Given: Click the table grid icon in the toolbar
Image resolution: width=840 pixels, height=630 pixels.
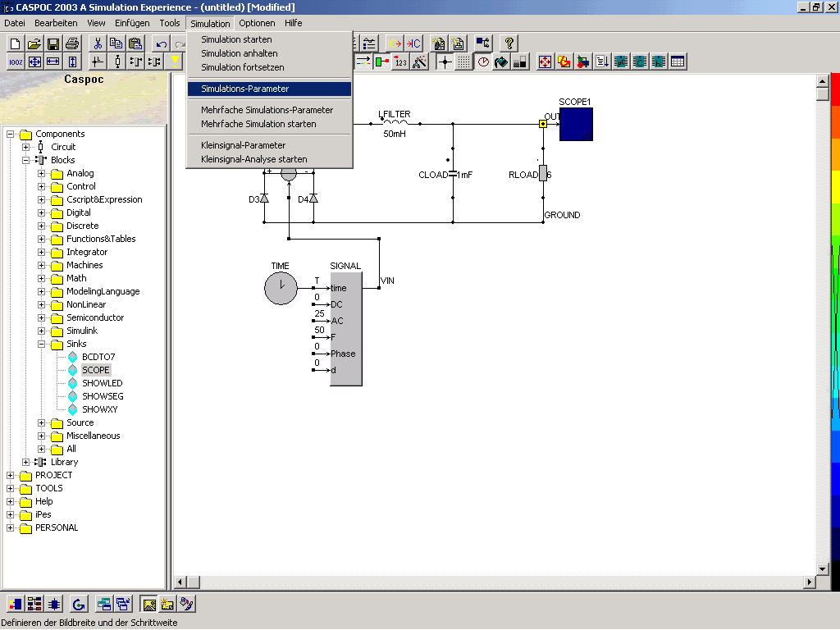Looking at the screenshot, I should point(678,62).
